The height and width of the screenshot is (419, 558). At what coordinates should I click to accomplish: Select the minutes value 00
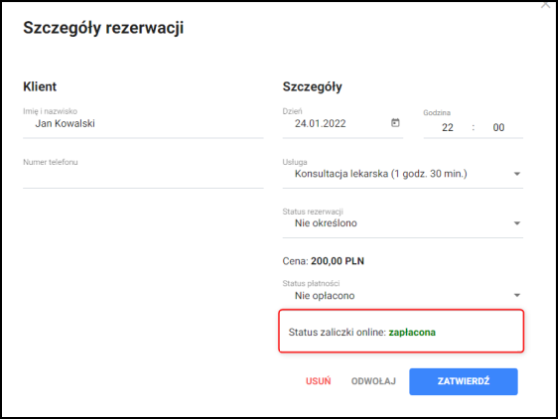point(498,127)
